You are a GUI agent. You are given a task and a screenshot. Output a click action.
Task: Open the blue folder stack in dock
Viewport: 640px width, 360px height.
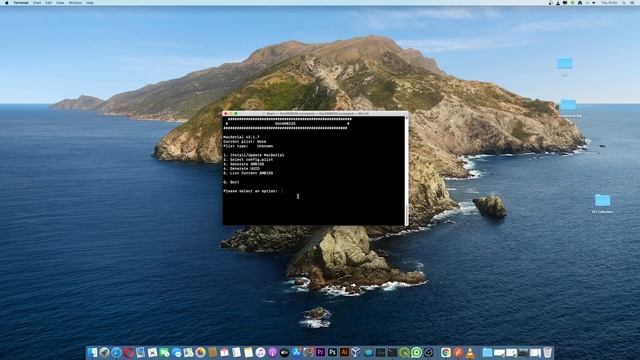pyautogui.click(x=487, y=352)
